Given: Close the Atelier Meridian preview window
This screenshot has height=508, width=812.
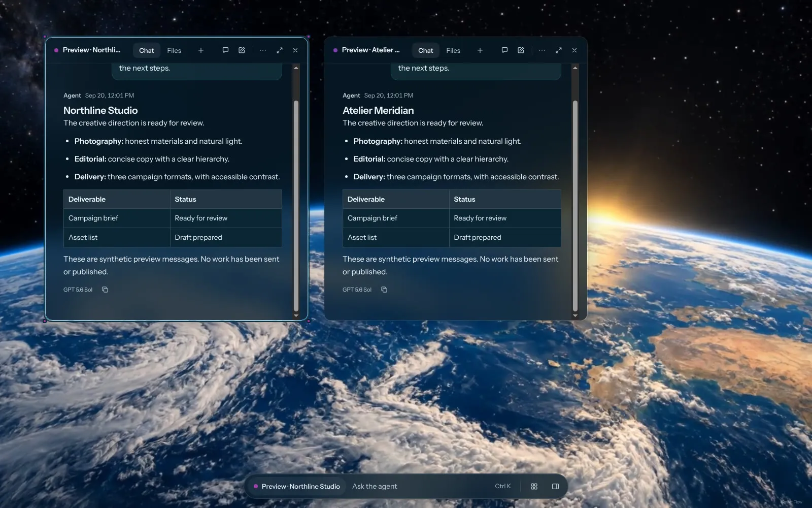Looking at the screenshot, I should coord(574,50).
